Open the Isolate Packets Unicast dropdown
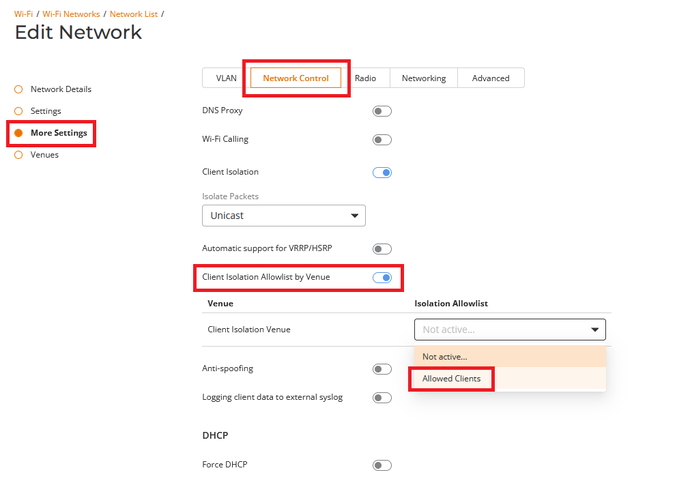 [283, 215]
